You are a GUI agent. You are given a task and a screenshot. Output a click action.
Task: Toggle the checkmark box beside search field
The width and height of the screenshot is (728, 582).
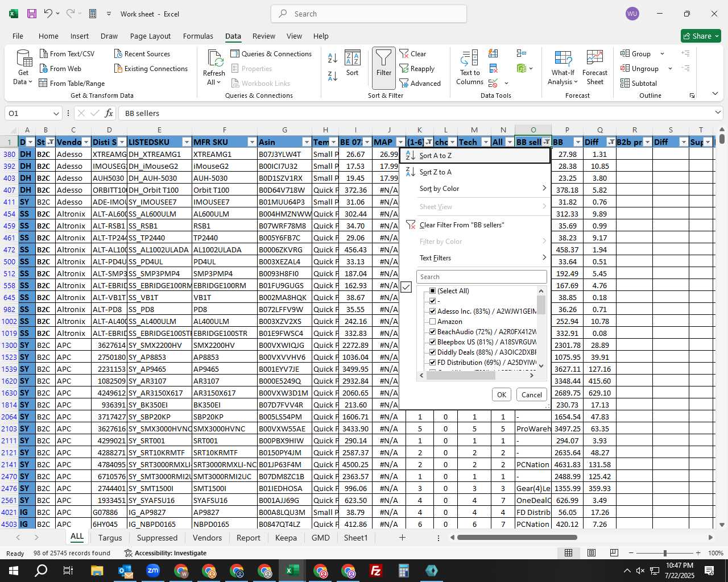[x=406, y=287]
